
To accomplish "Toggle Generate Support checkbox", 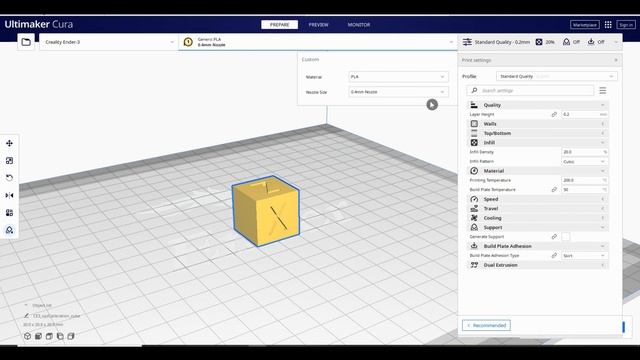I will click(566, 237).
